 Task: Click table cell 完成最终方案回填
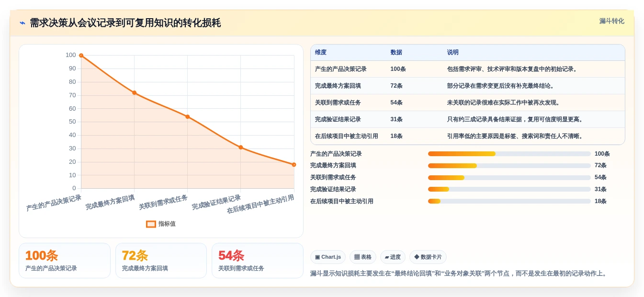point(338,86)
